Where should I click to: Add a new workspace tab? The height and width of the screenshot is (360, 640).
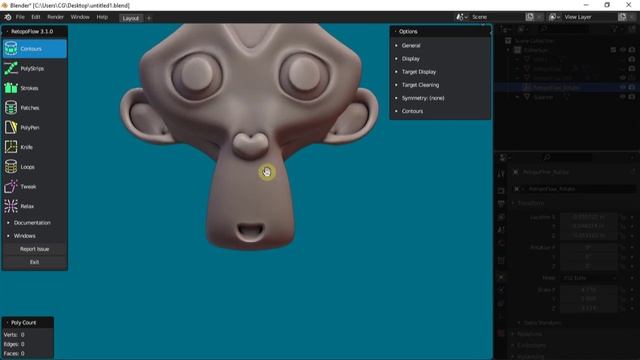(149, 18)
